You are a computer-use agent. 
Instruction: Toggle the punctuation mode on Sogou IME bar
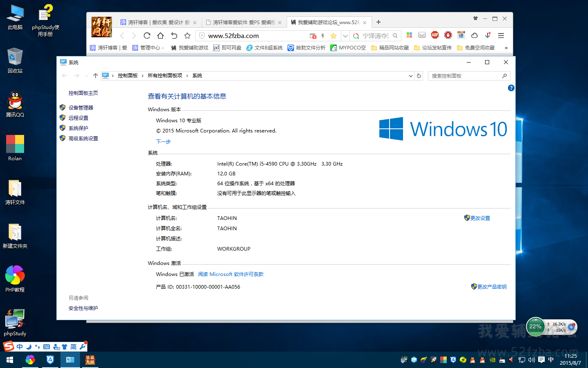38,347
